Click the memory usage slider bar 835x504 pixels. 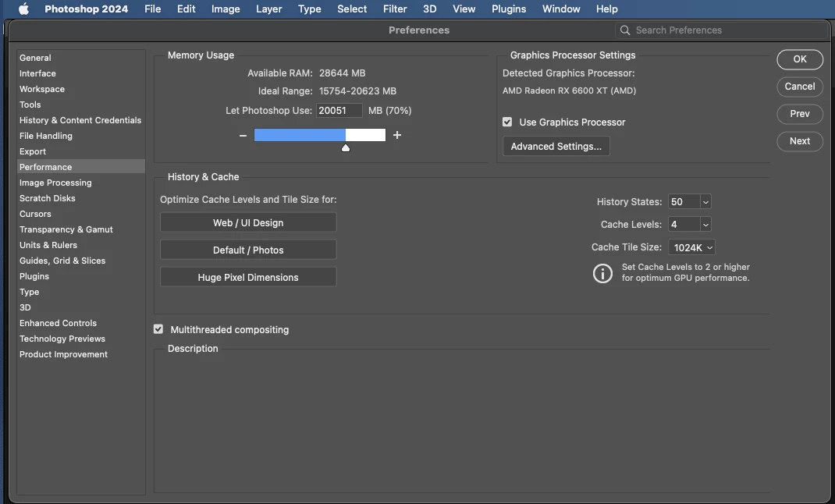(319, 135)
